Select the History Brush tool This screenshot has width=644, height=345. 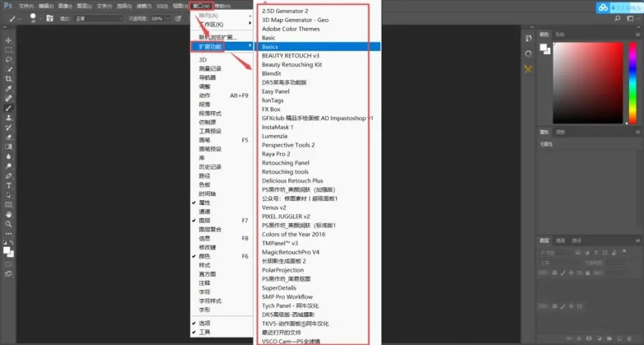pos(8,128)
